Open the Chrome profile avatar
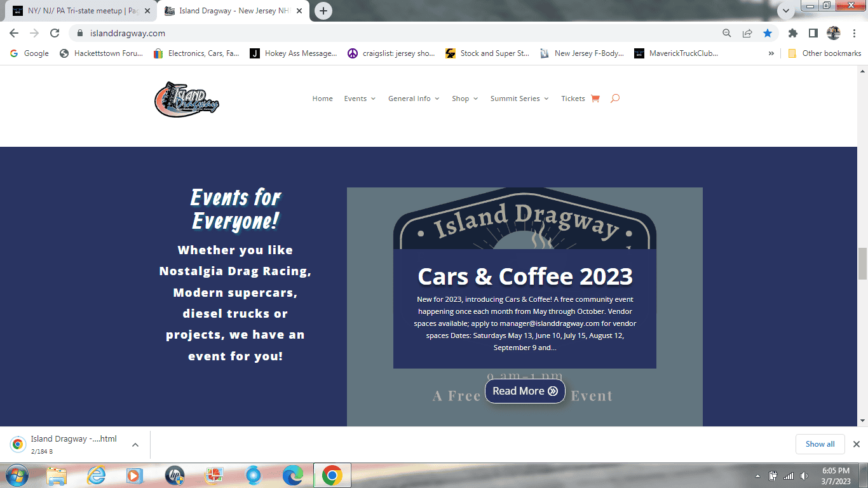The width and height of the screenshot is (868, 488). tap(833, 33)
